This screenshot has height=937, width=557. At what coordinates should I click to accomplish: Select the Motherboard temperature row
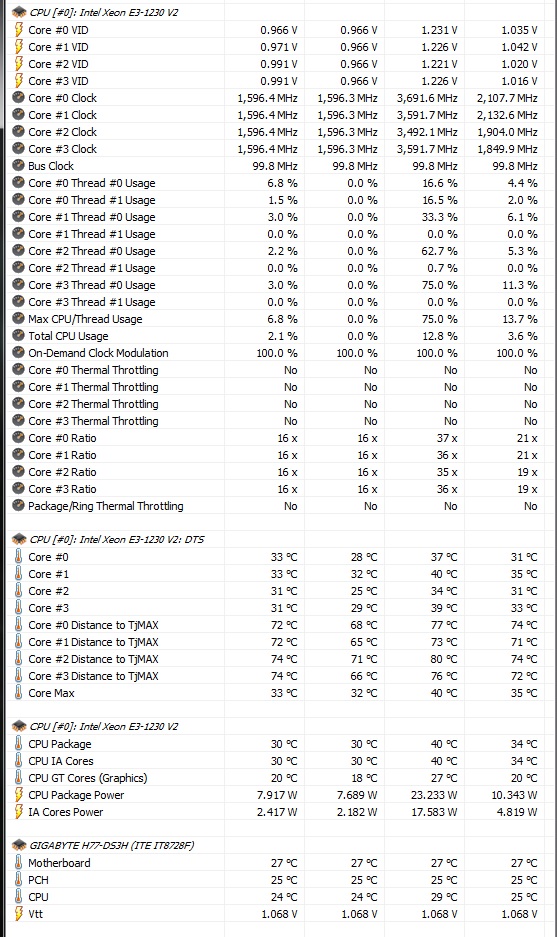point(276,863)
